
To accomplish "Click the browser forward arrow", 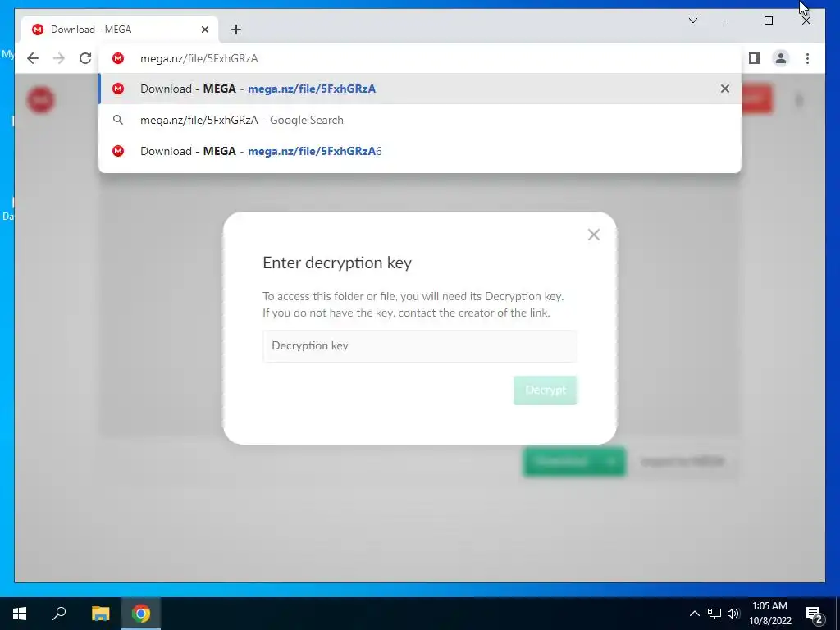I will 59,58.
